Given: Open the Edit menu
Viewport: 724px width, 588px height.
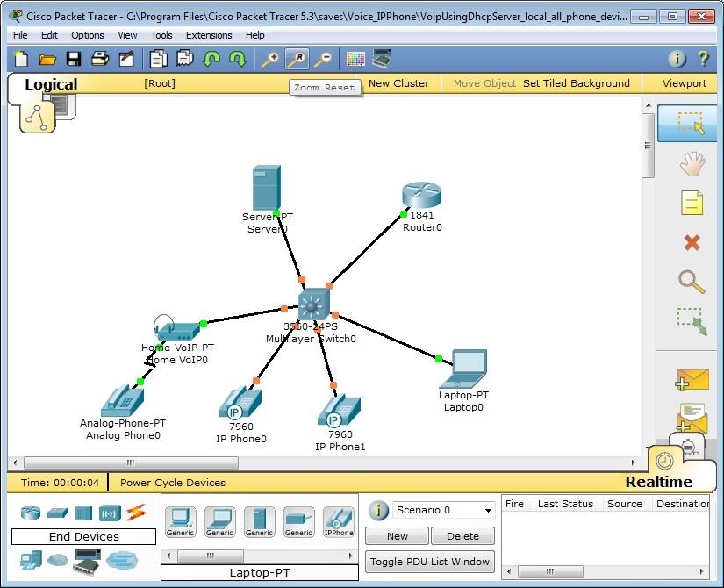Looking at the screenshot, I should (49, 35).
